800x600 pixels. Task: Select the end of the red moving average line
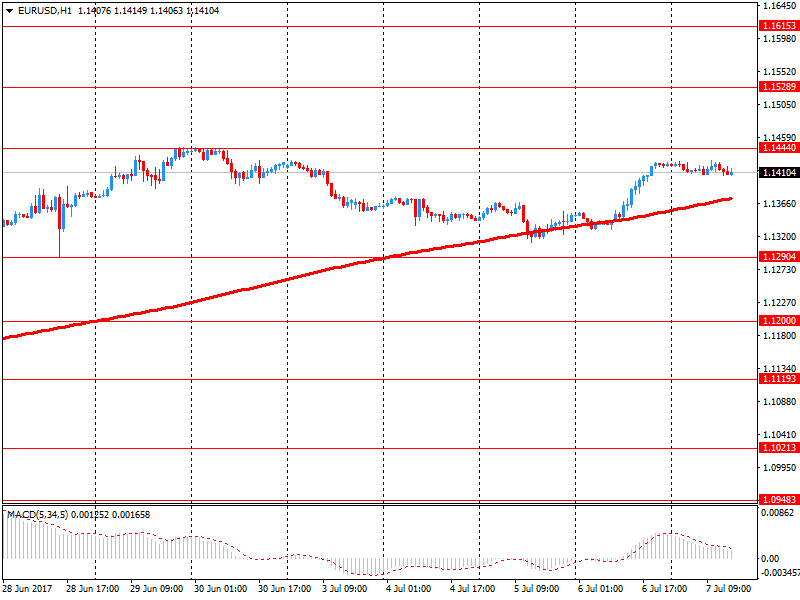[731, 198]
